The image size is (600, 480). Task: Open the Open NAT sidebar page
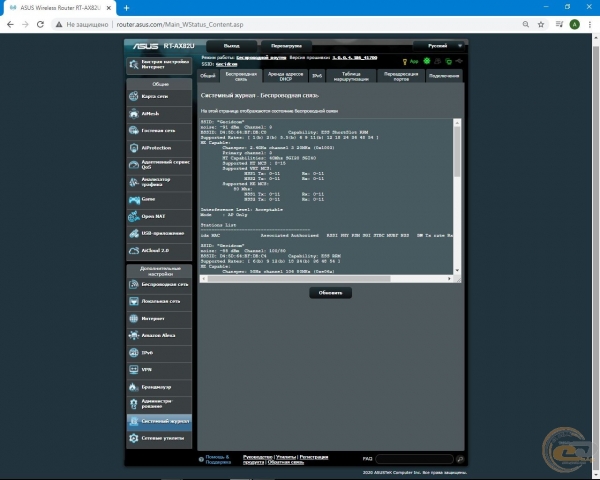[159, 216]
